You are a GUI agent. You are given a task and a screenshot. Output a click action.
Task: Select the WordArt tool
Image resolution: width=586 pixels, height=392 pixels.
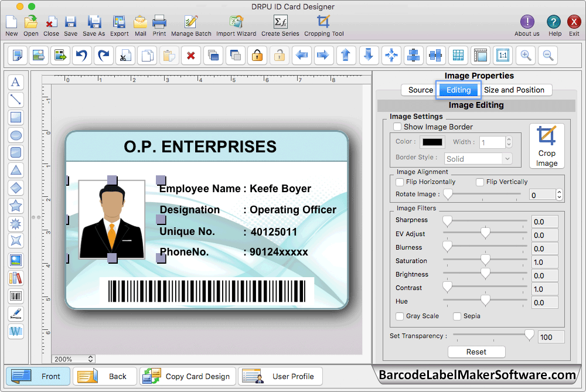pyautogui.click(x=16, y=332)
